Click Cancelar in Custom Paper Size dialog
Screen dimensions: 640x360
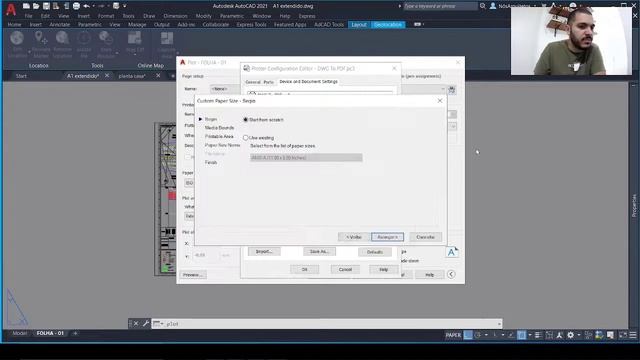coord(425,237)
